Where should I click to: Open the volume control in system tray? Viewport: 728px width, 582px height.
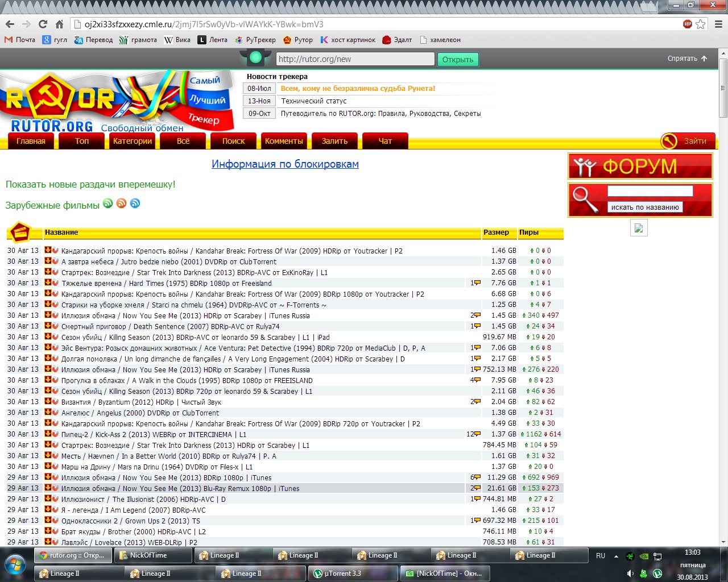630,573
